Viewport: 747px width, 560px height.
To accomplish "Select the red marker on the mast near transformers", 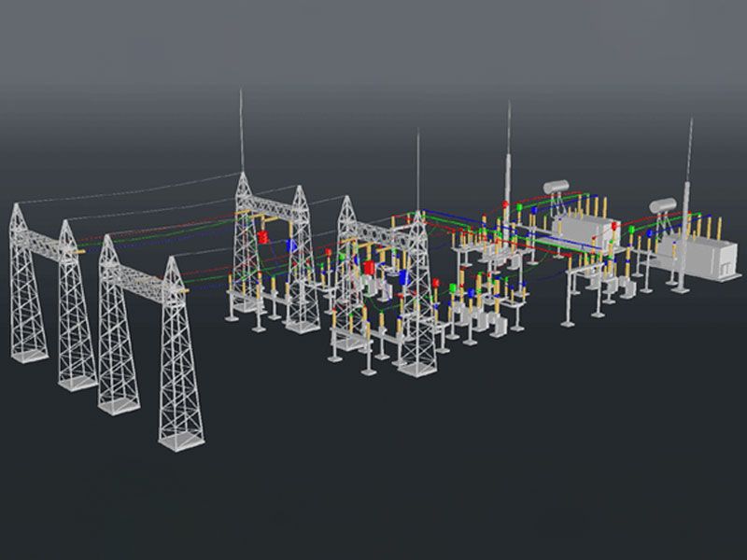I will 506,203.
